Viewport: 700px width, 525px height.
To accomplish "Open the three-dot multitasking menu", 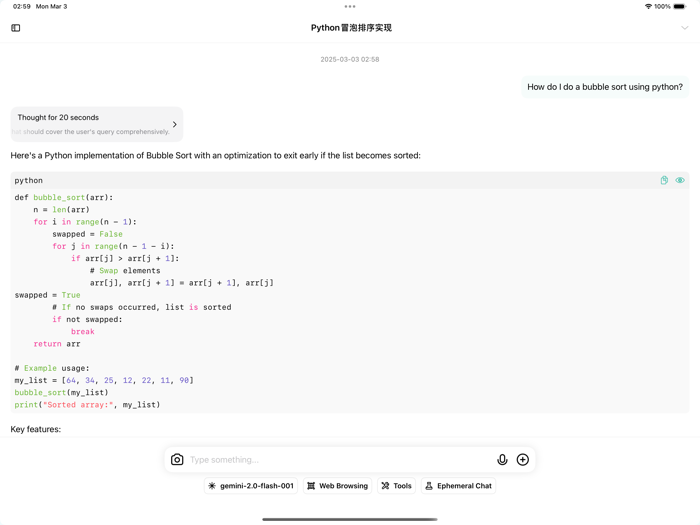I will point(350,7).
